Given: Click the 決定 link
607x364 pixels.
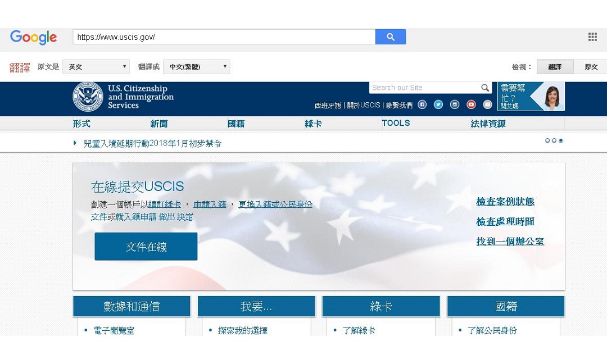Looking at the screenshot, I should click(185, 217).
